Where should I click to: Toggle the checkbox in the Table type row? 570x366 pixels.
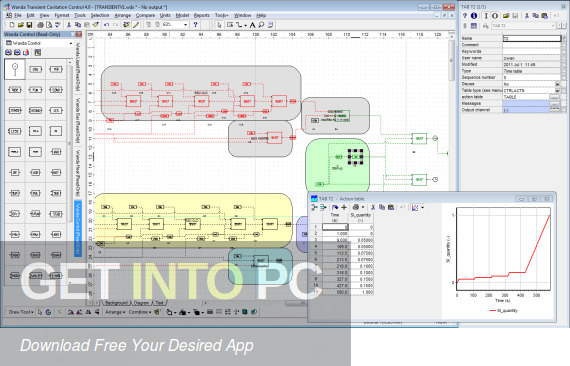click(564, 91)
